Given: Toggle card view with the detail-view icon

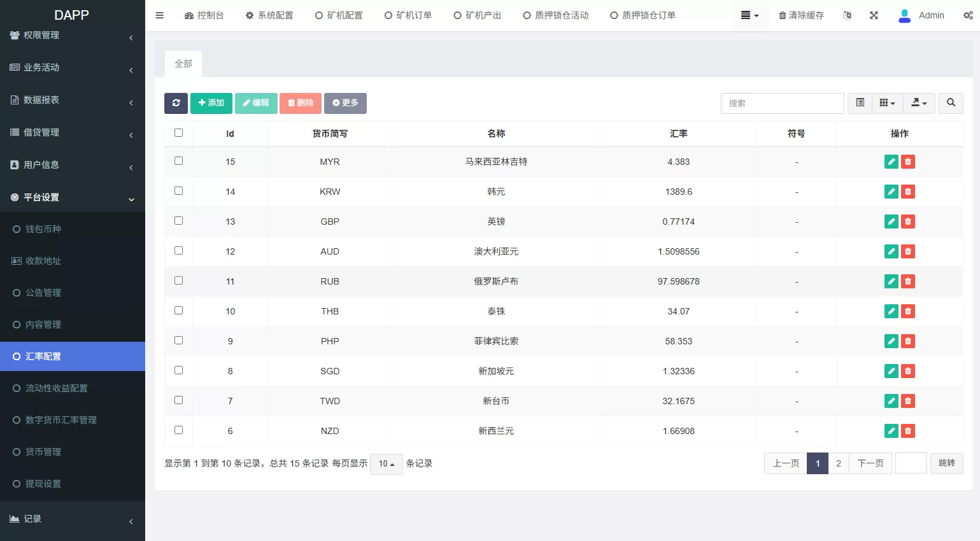Looking at the screenshot, I should (x=860, y=103).
